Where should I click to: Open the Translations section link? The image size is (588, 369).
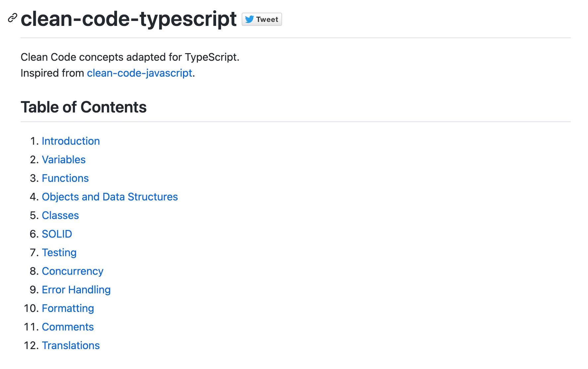71,345
